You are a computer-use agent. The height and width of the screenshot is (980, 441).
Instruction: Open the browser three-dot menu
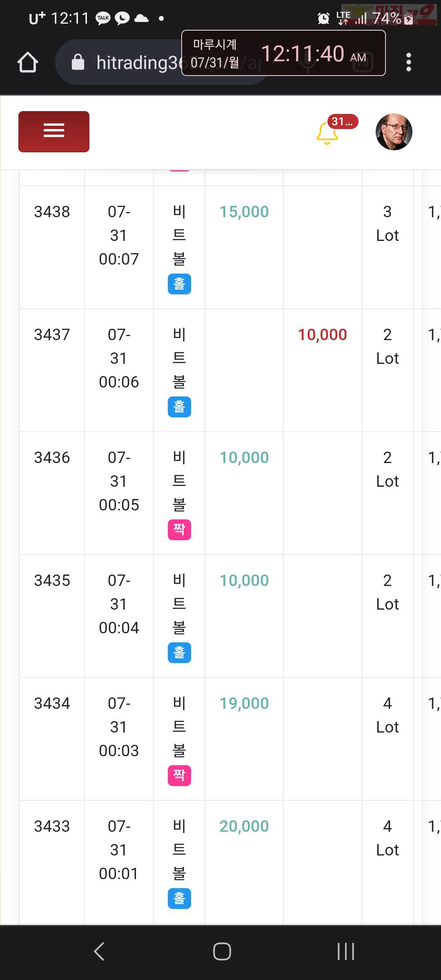[x=408, y=62]
